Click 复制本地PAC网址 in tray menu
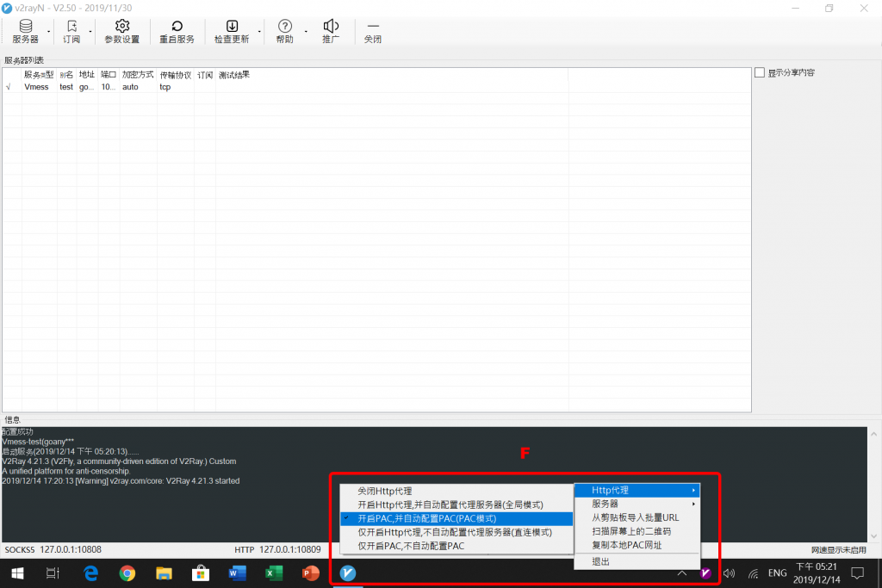882x588 pixels. pyautogui.click(x=637, y=545)
